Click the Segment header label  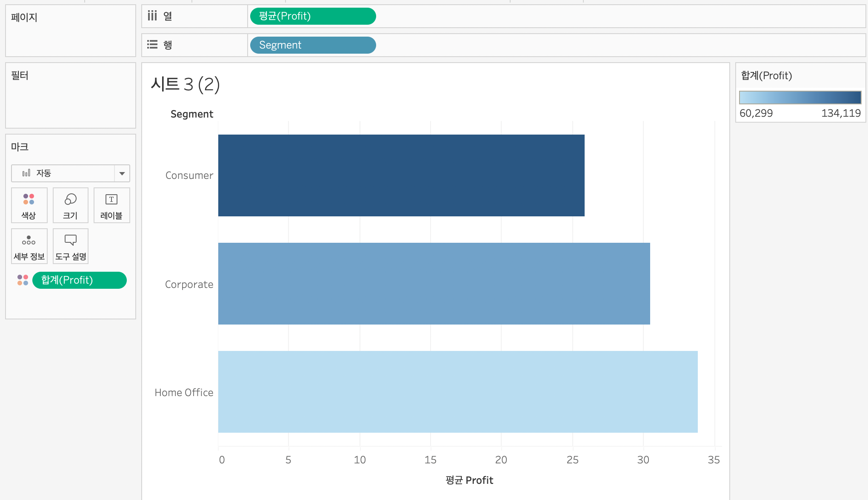click(x=191, y=114)
